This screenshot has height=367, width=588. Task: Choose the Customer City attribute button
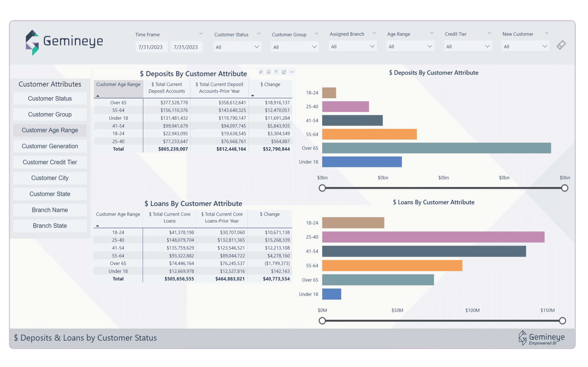[50, 178]
